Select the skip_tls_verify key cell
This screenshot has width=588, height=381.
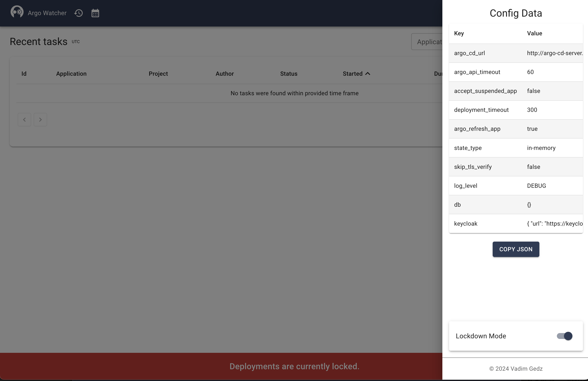tap(485, 167)
